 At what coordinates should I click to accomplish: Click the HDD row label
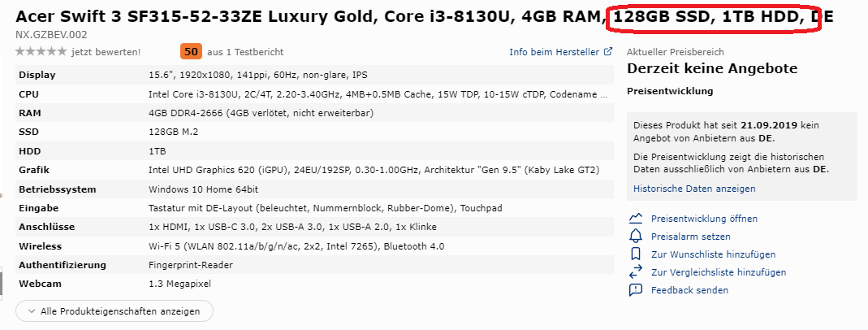(30, 151)
